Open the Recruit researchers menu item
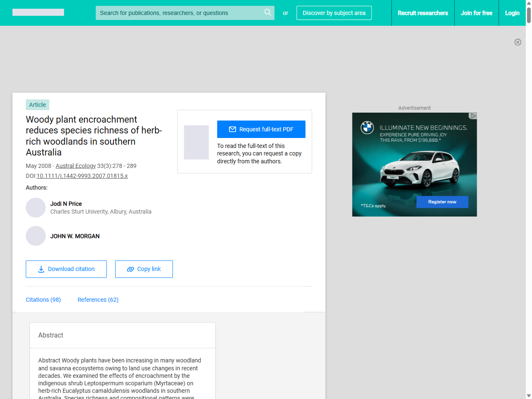 tap(423, 13)
